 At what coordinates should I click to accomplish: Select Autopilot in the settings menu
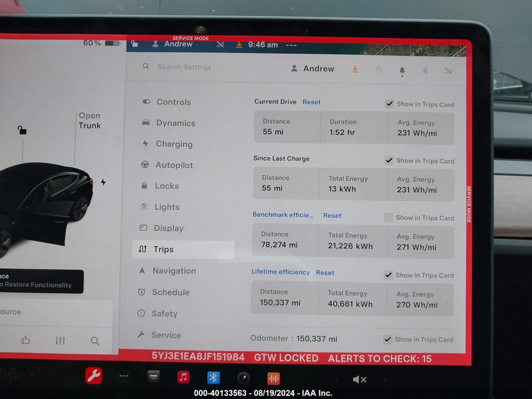[x=174, y=165]
